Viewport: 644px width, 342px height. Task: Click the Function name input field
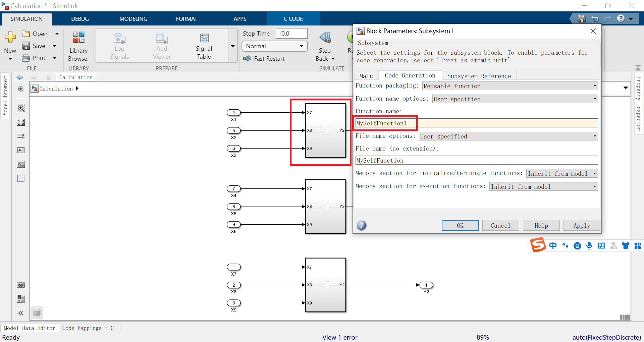[477, 123]
